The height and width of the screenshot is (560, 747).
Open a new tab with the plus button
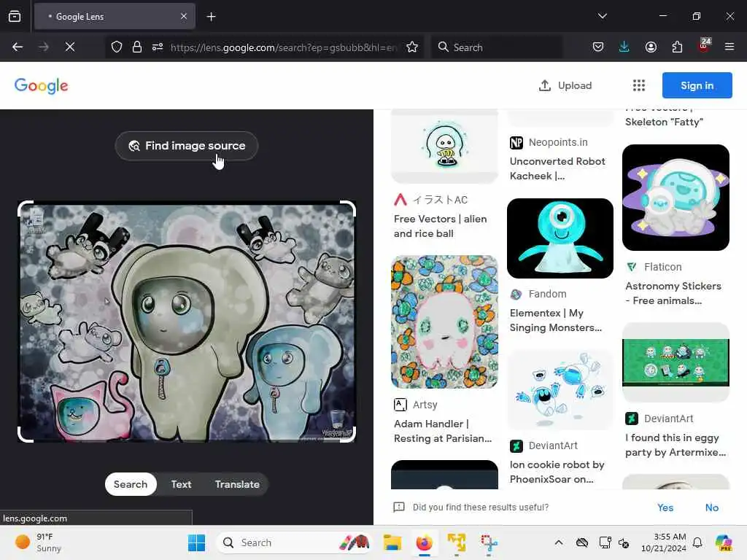(211, 17)
